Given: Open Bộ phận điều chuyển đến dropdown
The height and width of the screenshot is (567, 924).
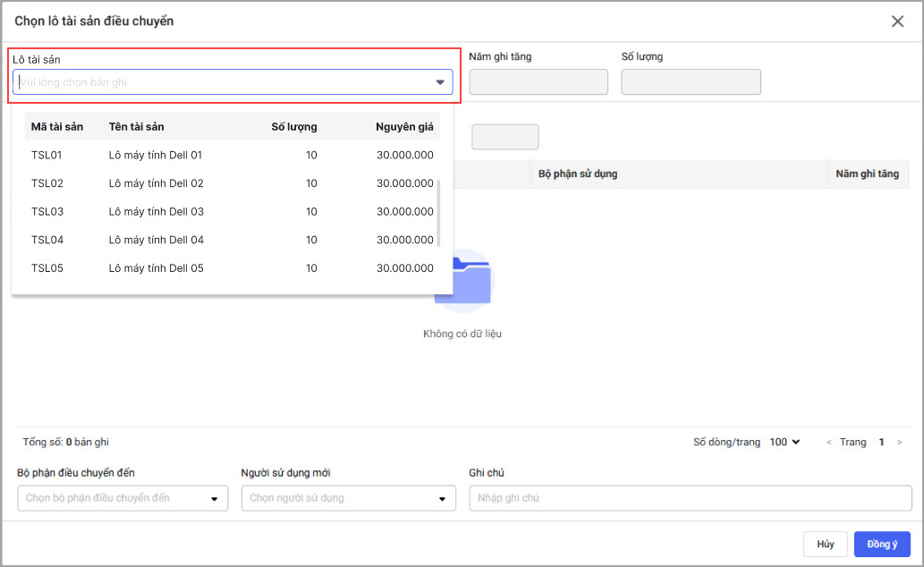Looking at the screenshot, I should point(123,498).
